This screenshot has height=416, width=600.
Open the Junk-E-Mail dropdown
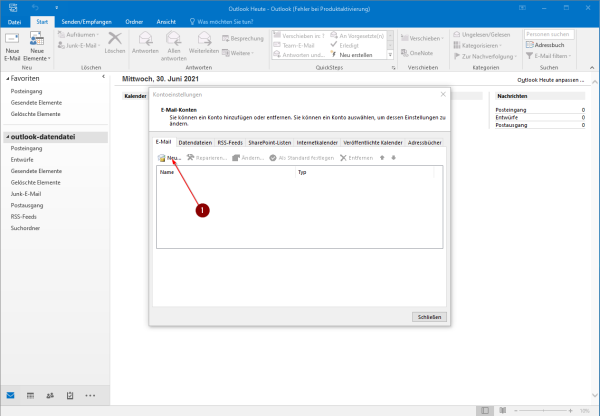[79, 45]
